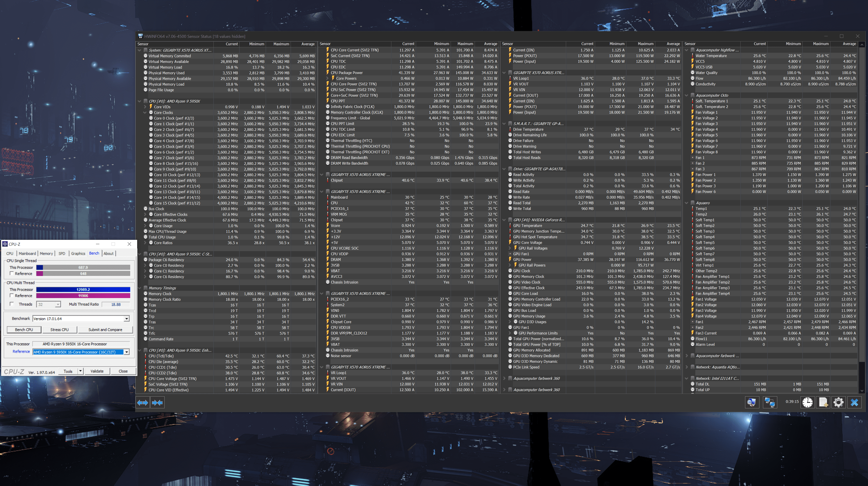Click the GPU Temperature thermometer icon

coord(510,226)
